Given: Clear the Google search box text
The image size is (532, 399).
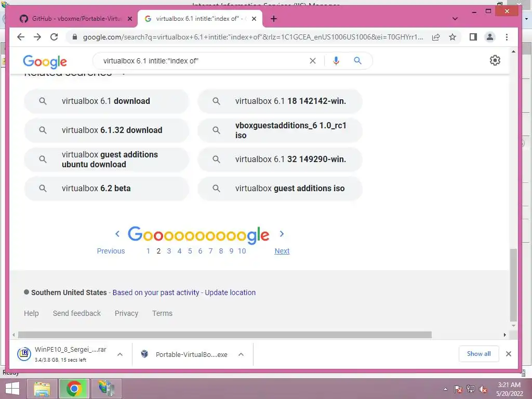Looking at the screenshot, I should [312, 61].
